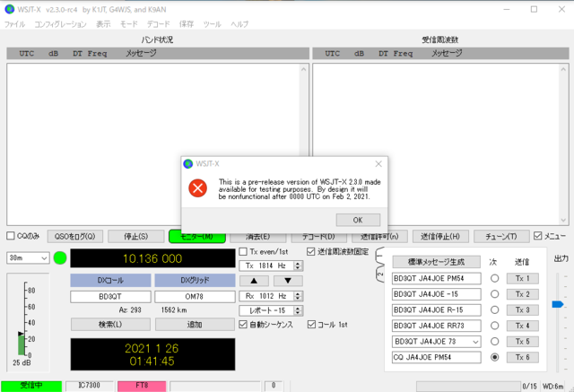Select message tab 1 of the Tx panel
574x392 pixels.
point(380,255)
